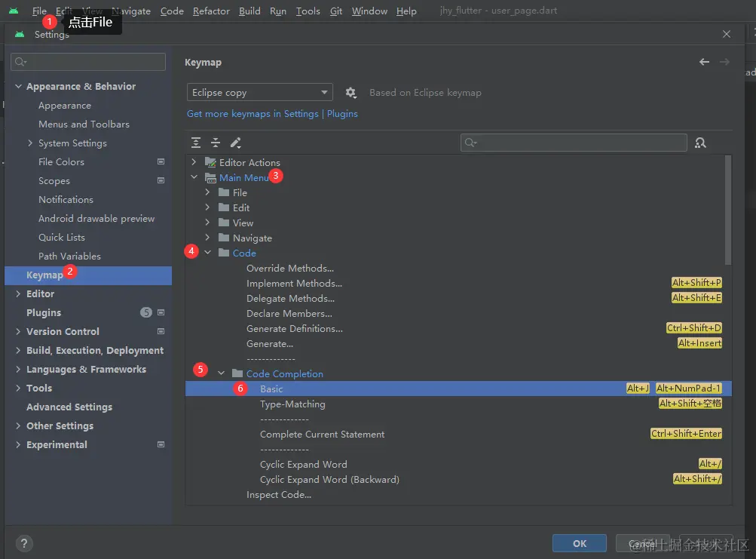The height and width of the screenshot is (559, 756).
Task: Expand the Editor settings section
Action: click(18, 293)
